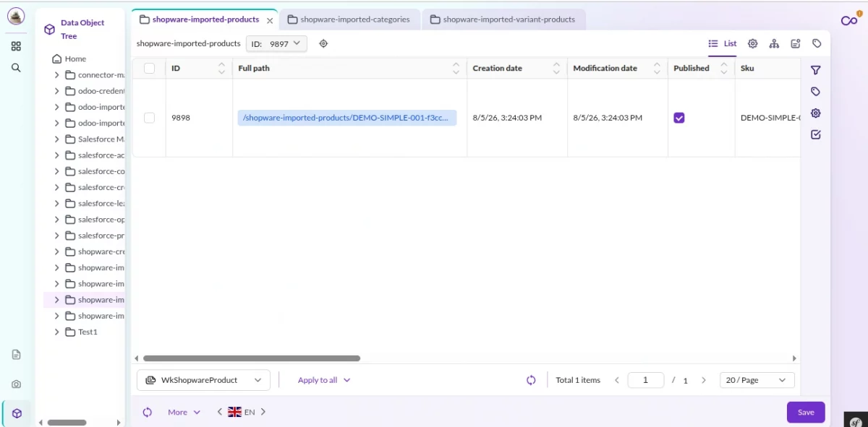Open the dependencies hierarchy tab icon
The image size is (868, 427).
774,43
